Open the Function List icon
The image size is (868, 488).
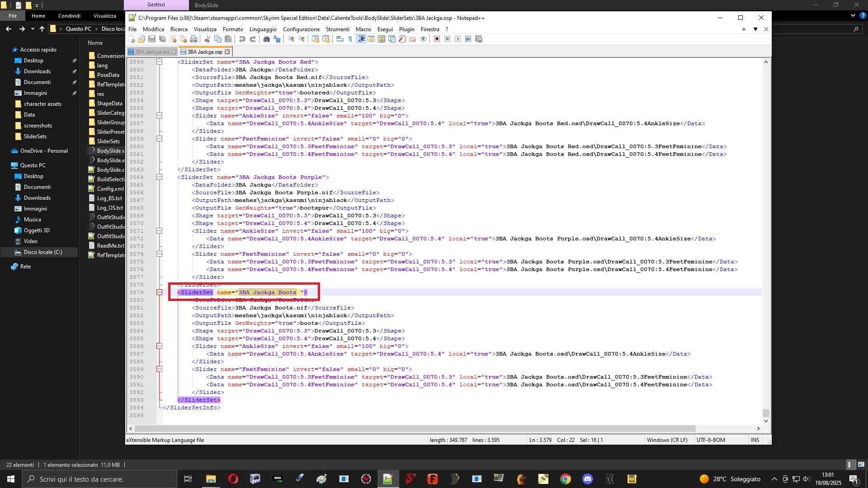402,39
